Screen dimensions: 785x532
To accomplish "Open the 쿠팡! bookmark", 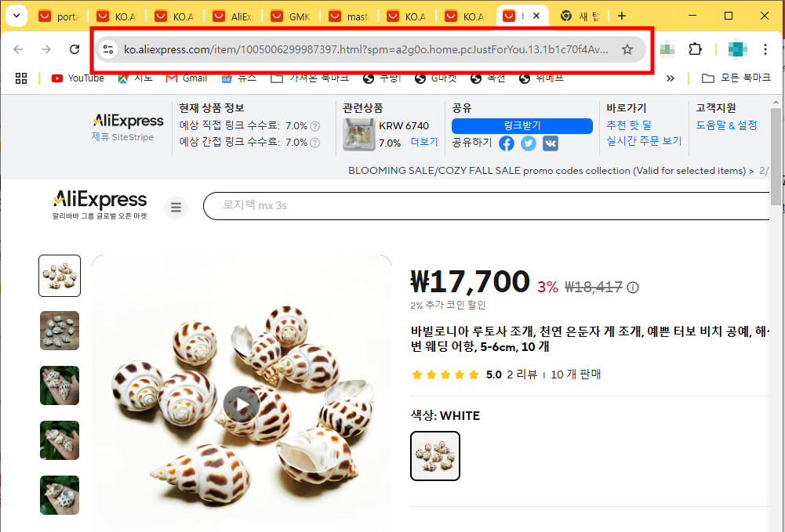I will pos(382,78).
